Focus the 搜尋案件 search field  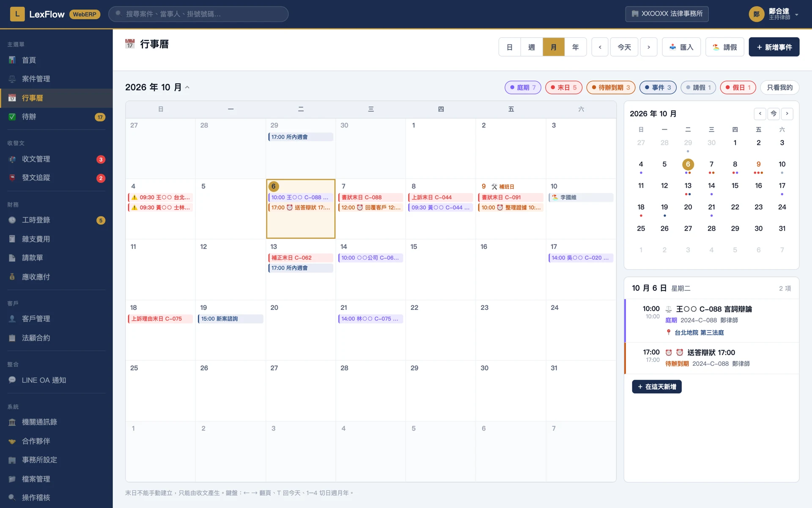point(198,14)
